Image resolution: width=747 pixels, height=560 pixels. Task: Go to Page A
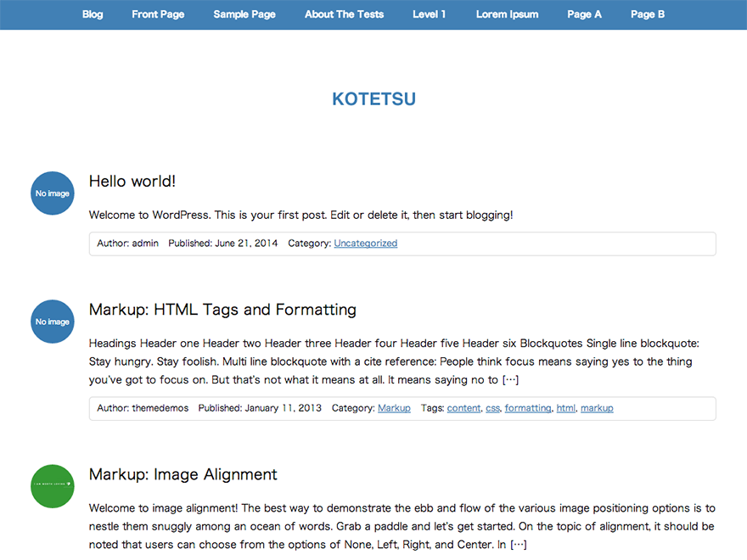[x=584, y=14]
